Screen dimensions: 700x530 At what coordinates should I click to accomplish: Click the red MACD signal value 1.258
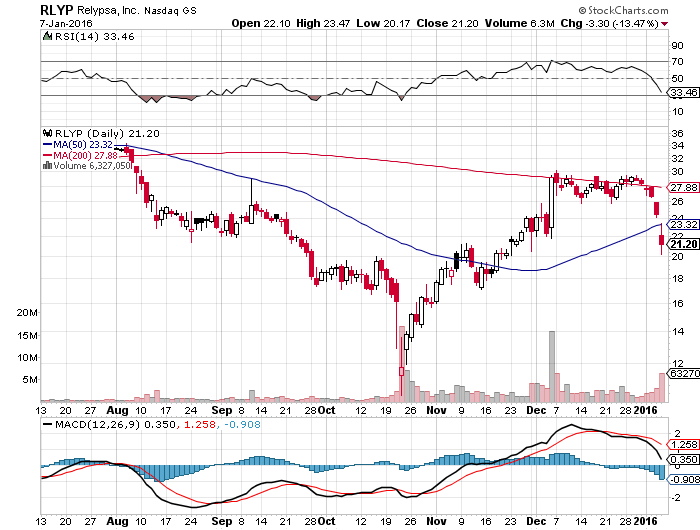199,424
